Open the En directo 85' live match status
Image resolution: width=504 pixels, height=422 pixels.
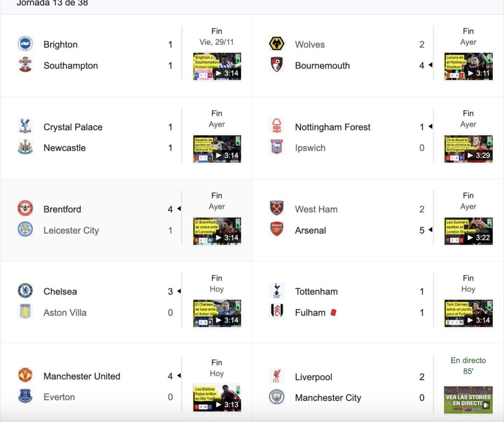coord(469,366)
